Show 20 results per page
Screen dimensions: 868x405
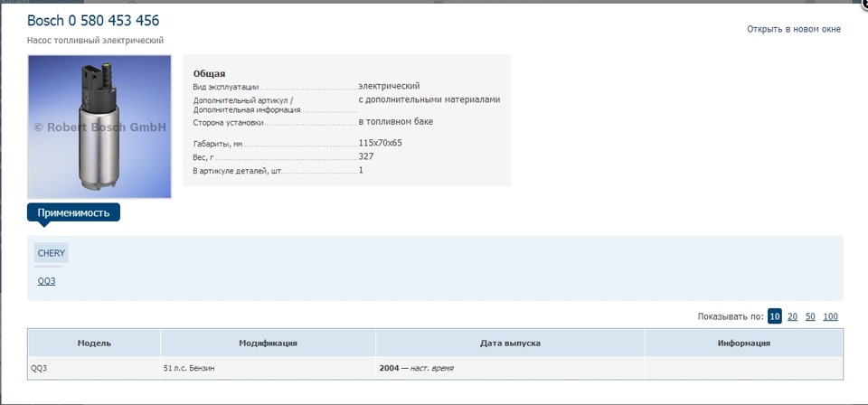(792, 316)
